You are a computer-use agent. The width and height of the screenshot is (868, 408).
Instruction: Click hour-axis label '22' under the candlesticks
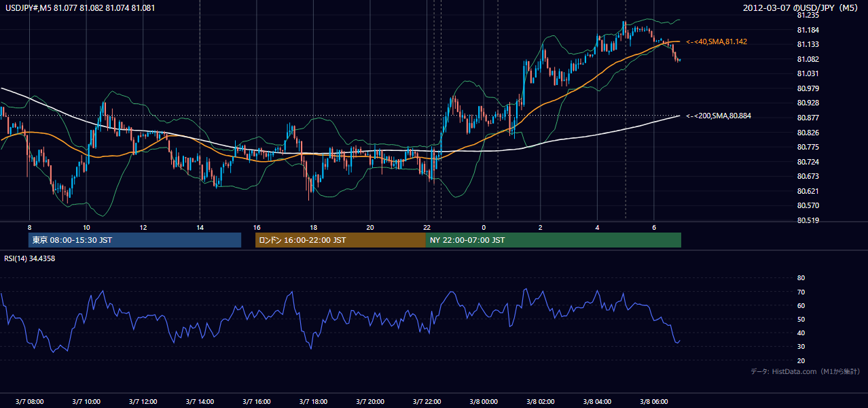(427, 227)
